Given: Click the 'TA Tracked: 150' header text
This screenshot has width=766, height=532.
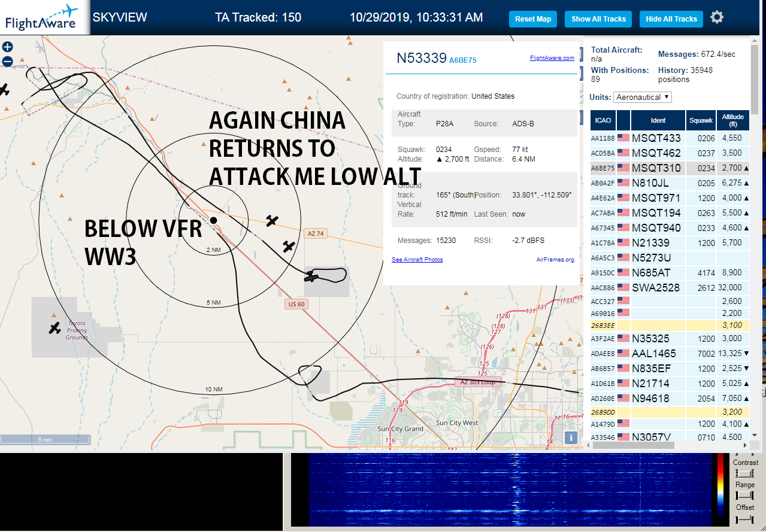Looking at the screenshot, I should (x=258, y=17).
